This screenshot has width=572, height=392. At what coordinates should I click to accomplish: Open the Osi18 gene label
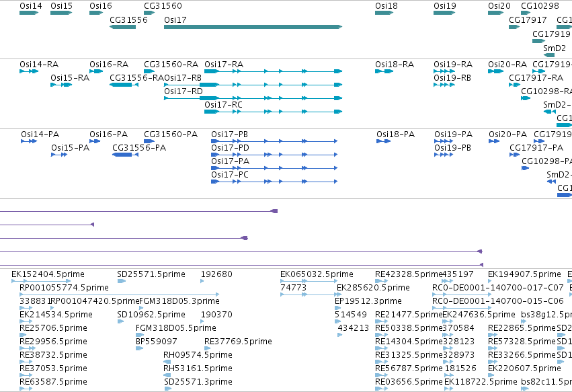pyautogui.click(x=386, y=6)
